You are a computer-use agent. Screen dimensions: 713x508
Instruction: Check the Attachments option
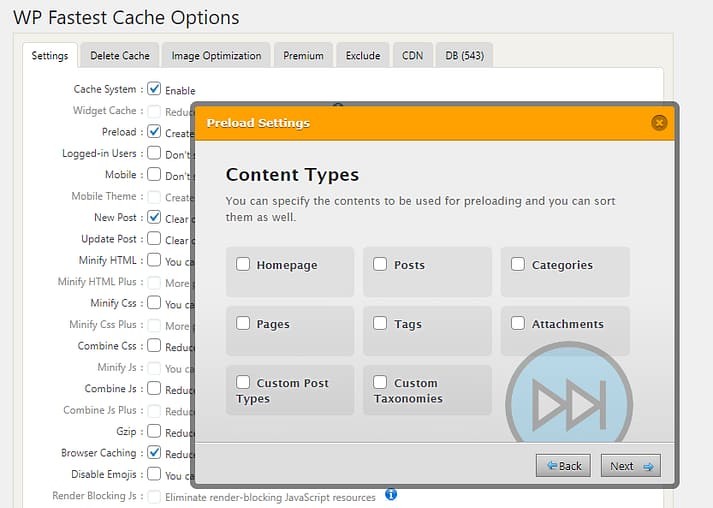(x=518, y=324)
